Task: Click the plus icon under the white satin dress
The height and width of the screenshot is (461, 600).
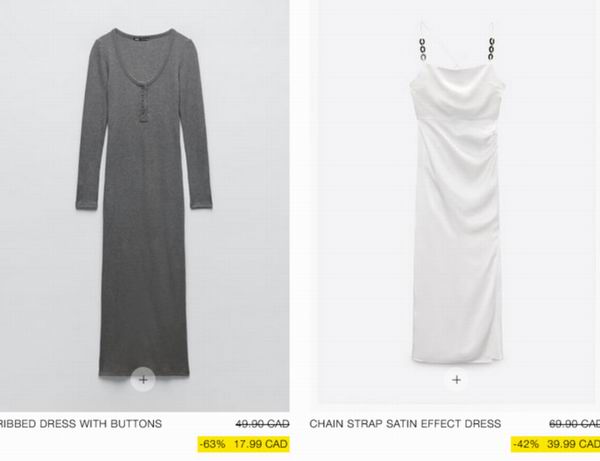Action: [x=456, y=380]
